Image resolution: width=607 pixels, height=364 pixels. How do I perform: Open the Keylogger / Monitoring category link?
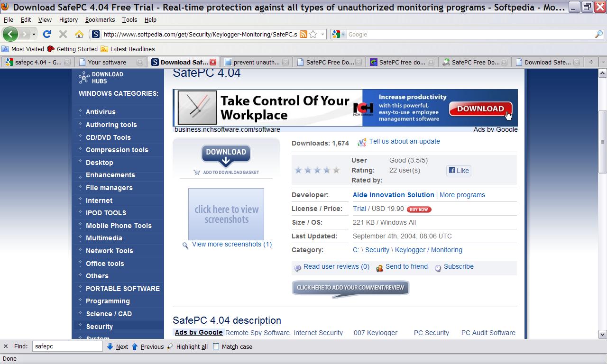tap(428, 250)
